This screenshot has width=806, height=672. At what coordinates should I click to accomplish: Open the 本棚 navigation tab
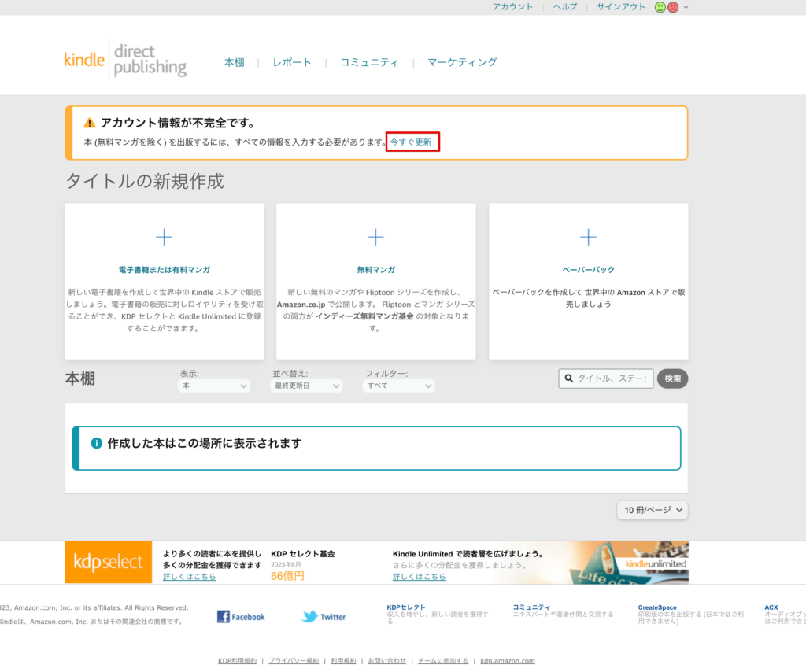coord(234,62)
